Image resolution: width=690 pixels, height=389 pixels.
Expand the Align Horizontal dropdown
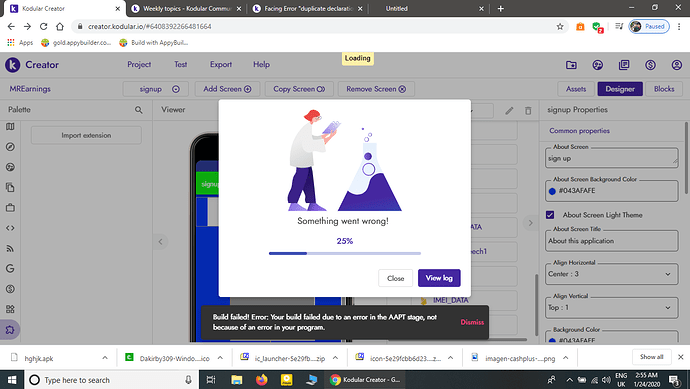tap(612, 274)
